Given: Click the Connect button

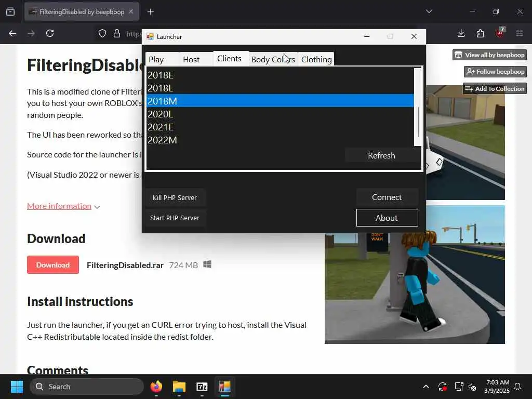Looking at the screenshot, I should [x=387, y=197].
